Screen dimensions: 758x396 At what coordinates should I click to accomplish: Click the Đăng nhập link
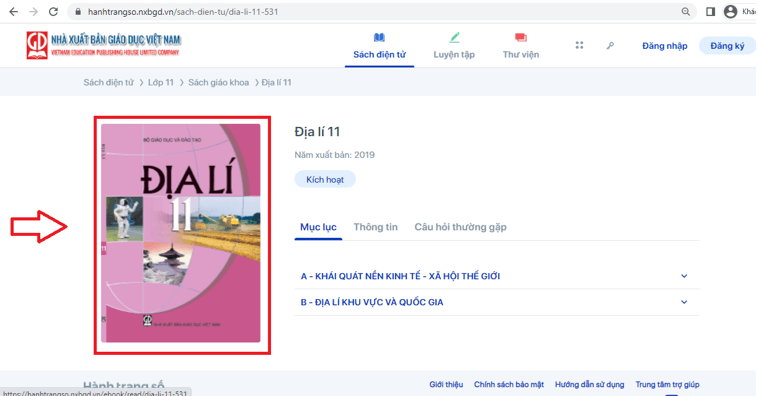pos(665,46)
